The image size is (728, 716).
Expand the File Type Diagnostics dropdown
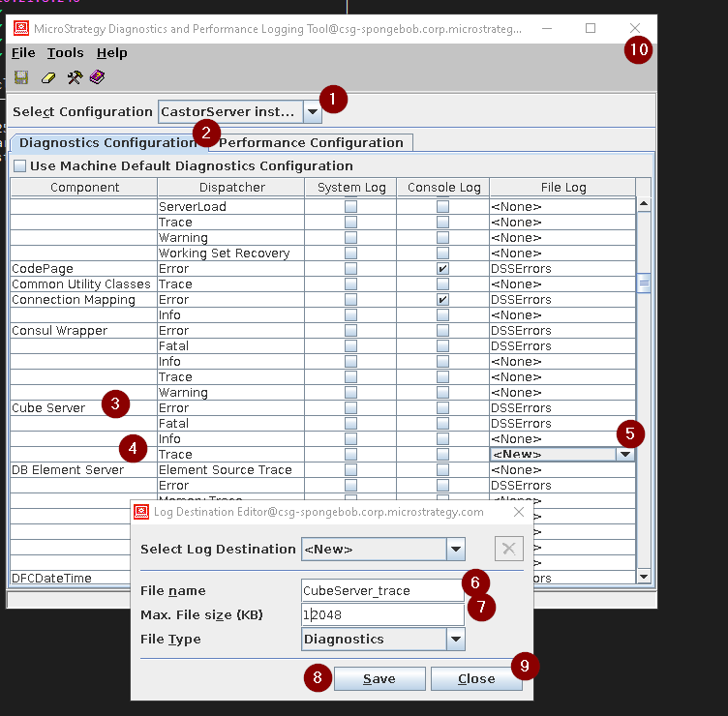click(455, 640)
